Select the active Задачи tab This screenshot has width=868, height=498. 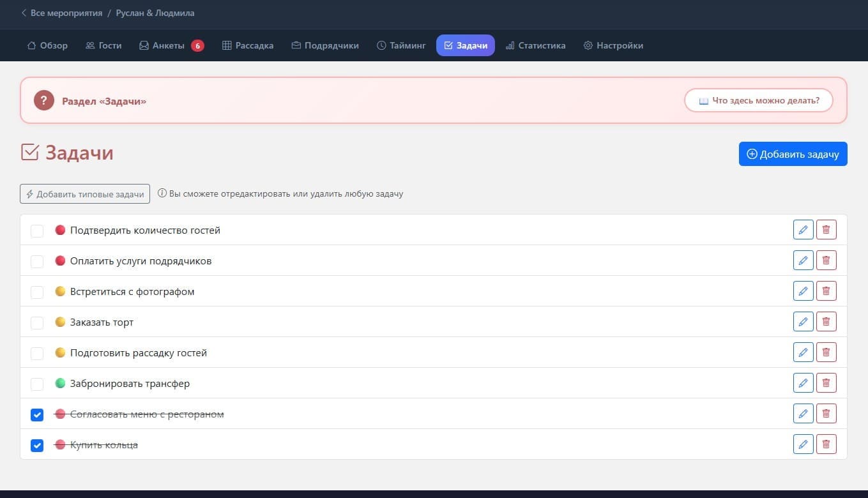[x=466, y=45]
